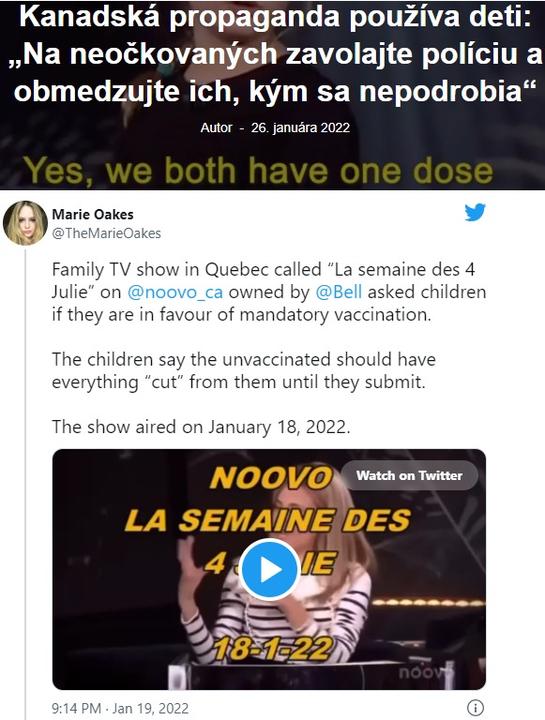Open the @noovo_ca mention link
The image size is (545, 720).
pyautogui.click(x=175, y=292)
